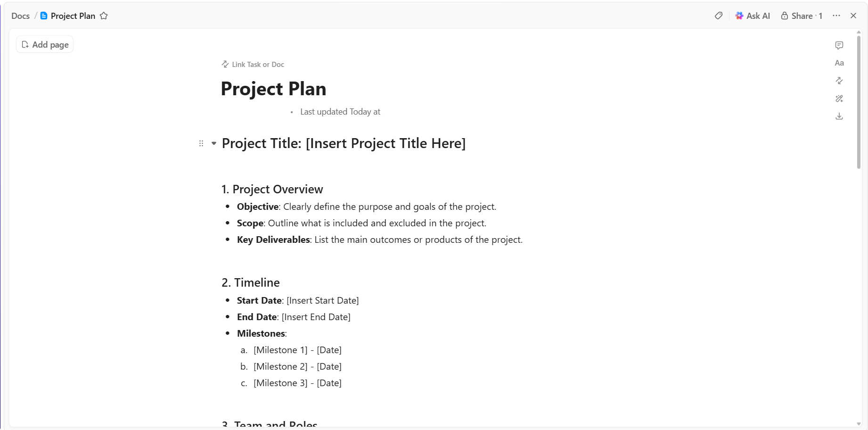
Task: Open the tag icon in the header
Action: pos(719,16)
